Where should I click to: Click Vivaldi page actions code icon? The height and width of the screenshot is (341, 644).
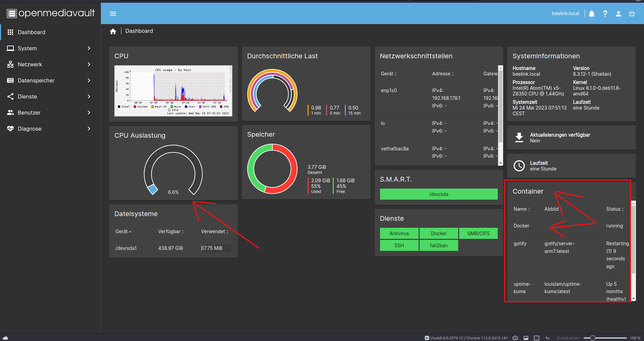[x=547, y=338]
